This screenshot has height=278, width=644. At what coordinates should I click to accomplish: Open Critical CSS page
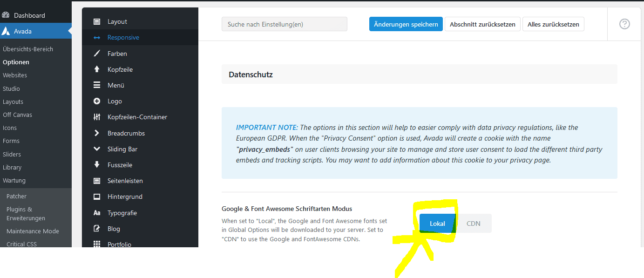pos(21,244)
